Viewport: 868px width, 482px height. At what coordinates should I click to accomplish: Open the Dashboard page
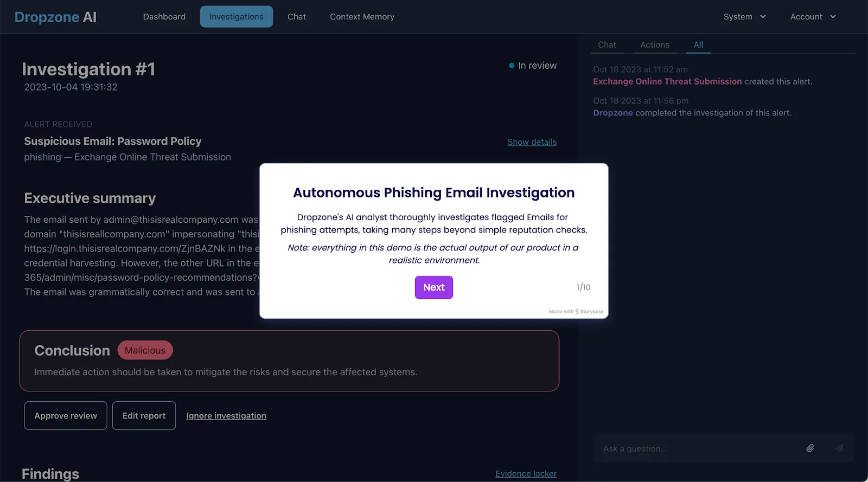[164, 17]
